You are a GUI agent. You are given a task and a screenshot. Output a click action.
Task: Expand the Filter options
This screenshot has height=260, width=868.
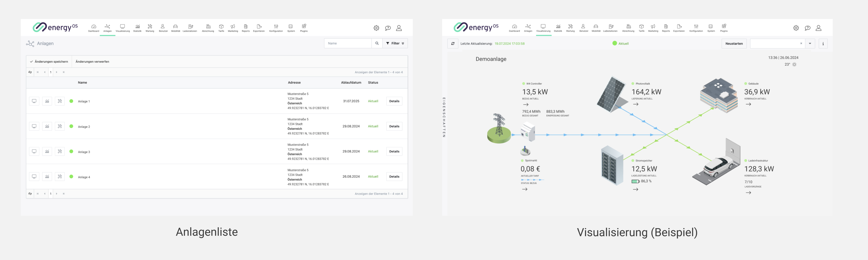(x=395, y=43)
